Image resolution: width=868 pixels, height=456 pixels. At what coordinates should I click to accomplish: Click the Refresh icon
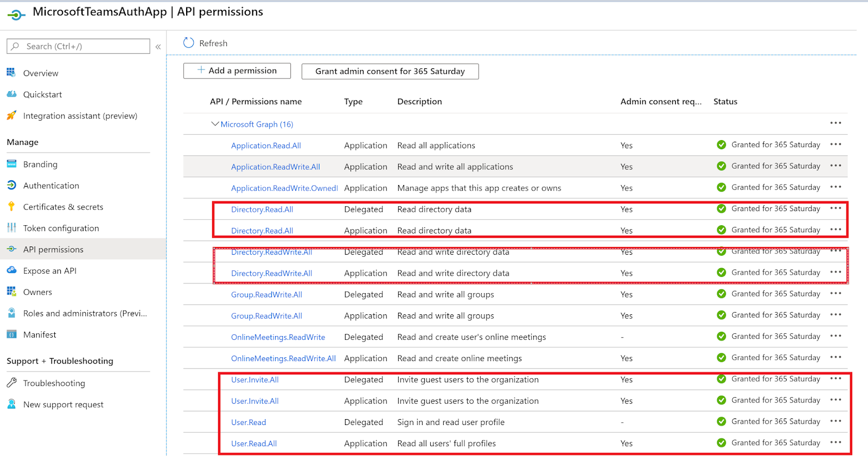pyautogui.click(x=189, y=43)
